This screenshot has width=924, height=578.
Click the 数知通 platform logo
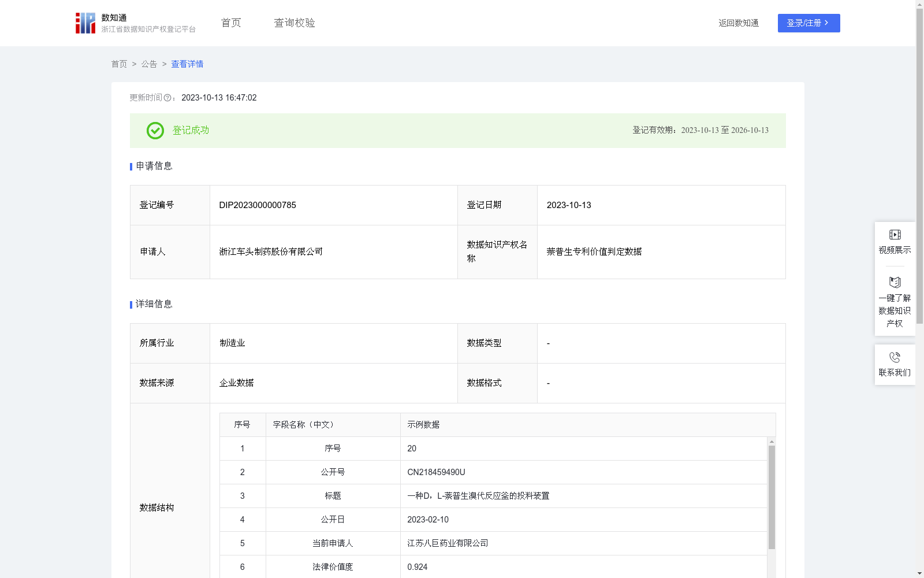click(x=136, y=23)
